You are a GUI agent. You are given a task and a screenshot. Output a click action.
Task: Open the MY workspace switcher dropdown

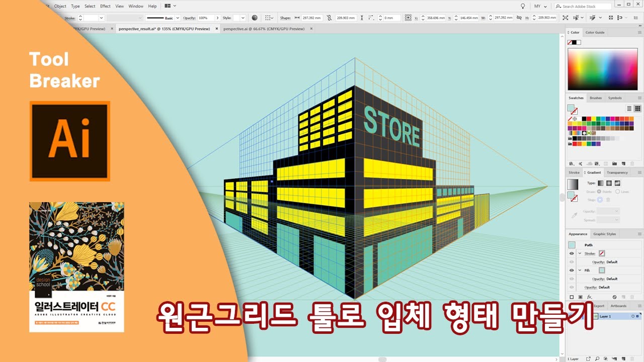click(x=540, y=7)
